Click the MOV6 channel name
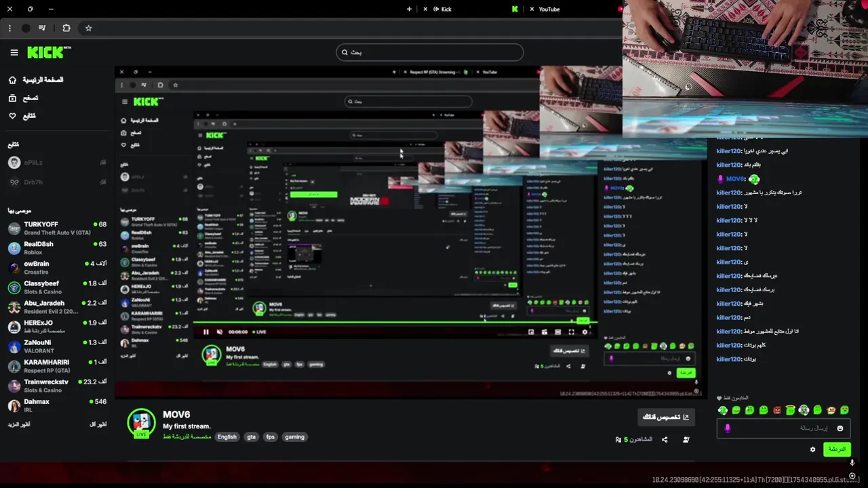The image size is (868, 488). 176,414
